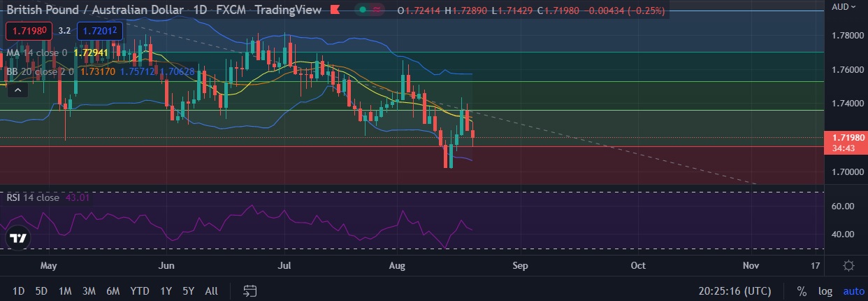Click the RSI 60.00 axis label

click(x=844, y=206)
